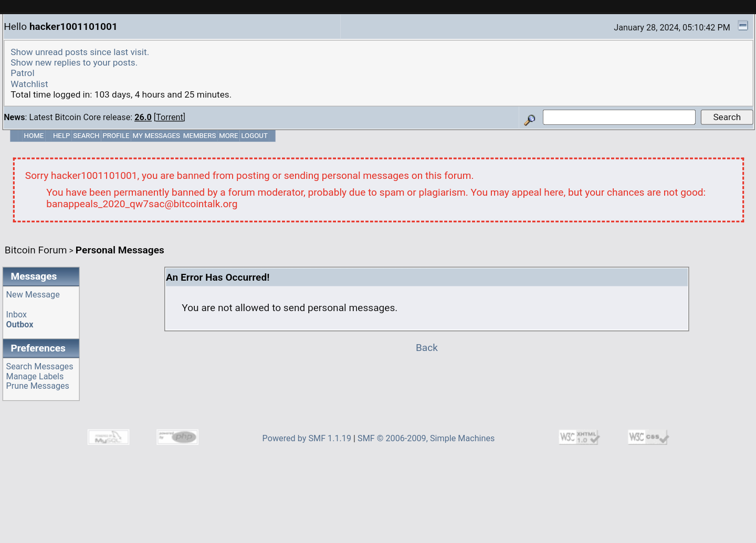Click the W3C CSS validation badge
This screenshot has height=543, width=756.
[648, 437]
